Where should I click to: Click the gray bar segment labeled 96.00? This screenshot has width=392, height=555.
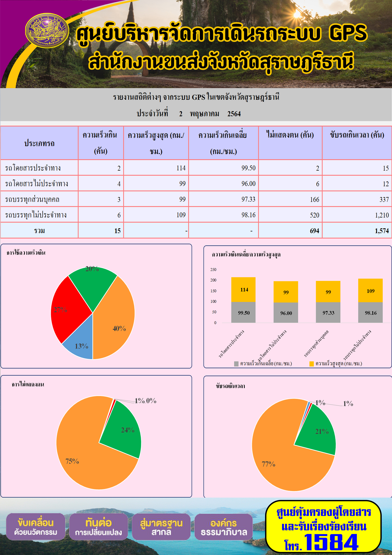coord(286,313)
